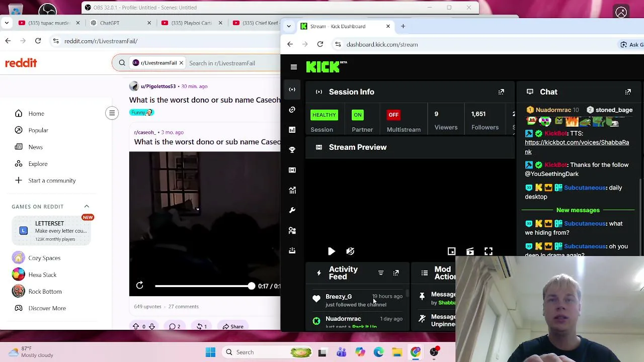Share the Reddit post

(x=233, y=327)
